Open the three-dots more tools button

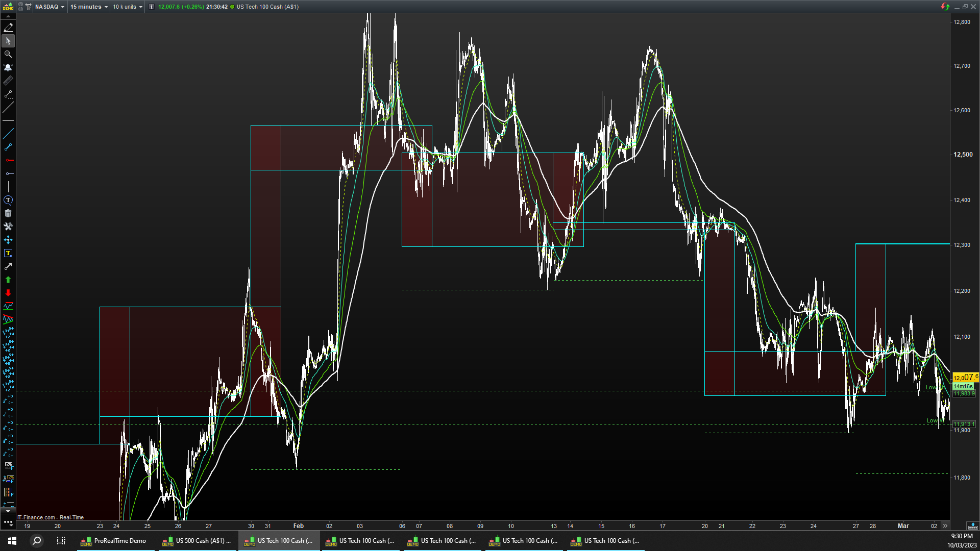tap(8, 522)
